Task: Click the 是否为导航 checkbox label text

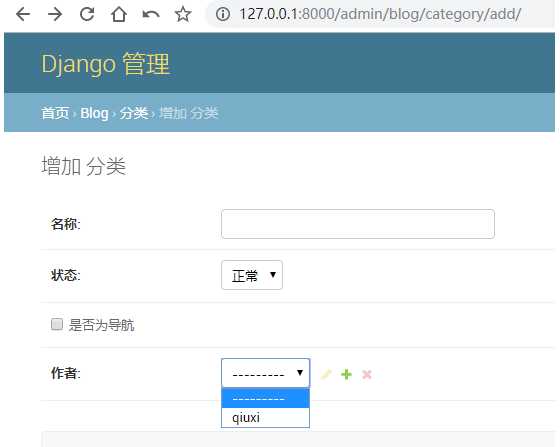Action: 101,325
